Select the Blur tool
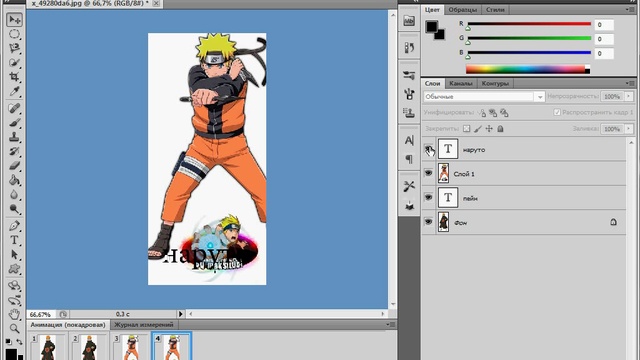This screenshot has height=360, width=640. pyautogui.click(x=14, y=194)
